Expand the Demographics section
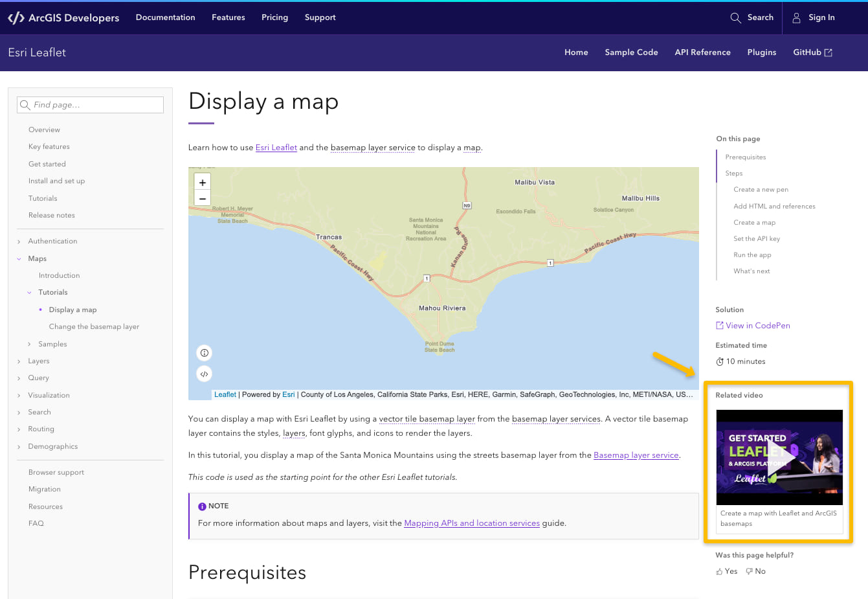868x599 pixels. click(19, 447)
